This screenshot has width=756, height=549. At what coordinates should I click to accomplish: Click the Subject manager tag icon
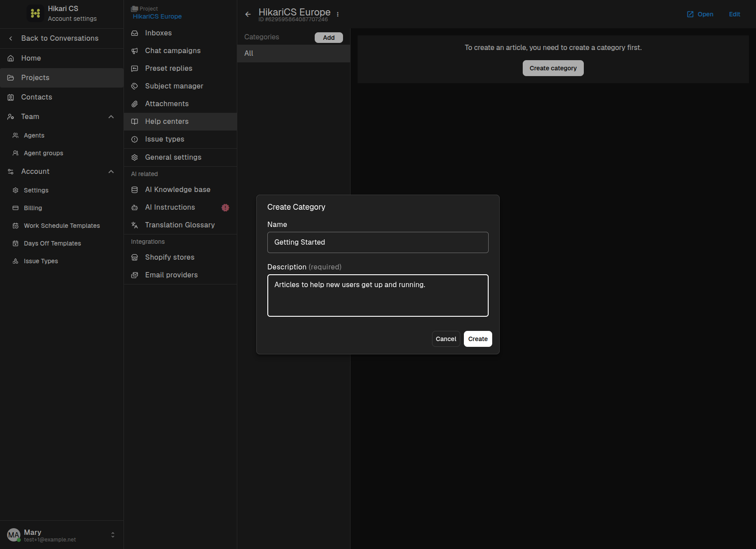pos(135,86)
